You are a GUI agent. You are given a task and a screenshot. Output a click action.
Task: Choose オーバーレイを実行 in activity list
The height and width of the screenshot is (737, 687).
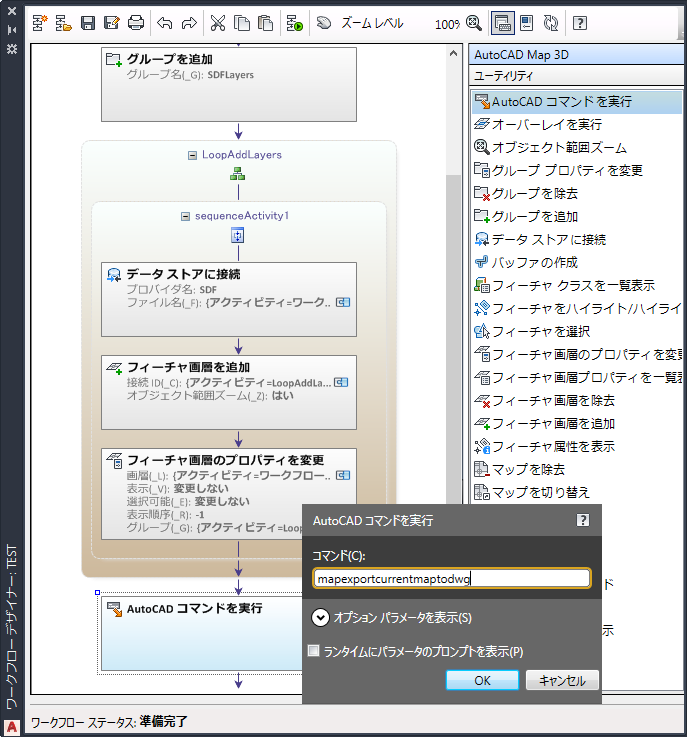pos(577,125)
